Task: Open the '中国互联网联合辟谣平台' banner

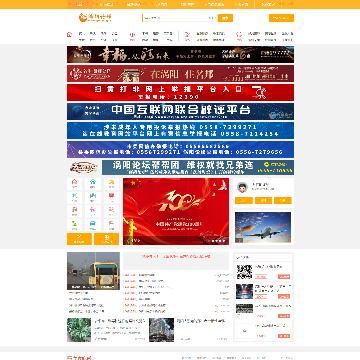Action: (180, 111)
